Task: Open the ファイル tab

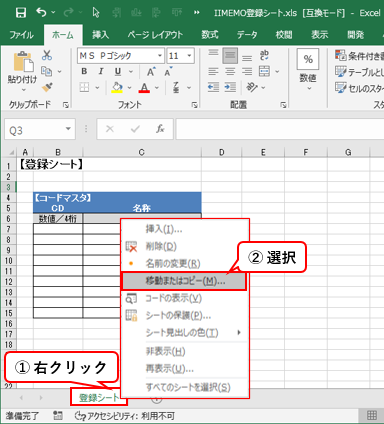Action: pyautogui.click(x=21, y=35)
